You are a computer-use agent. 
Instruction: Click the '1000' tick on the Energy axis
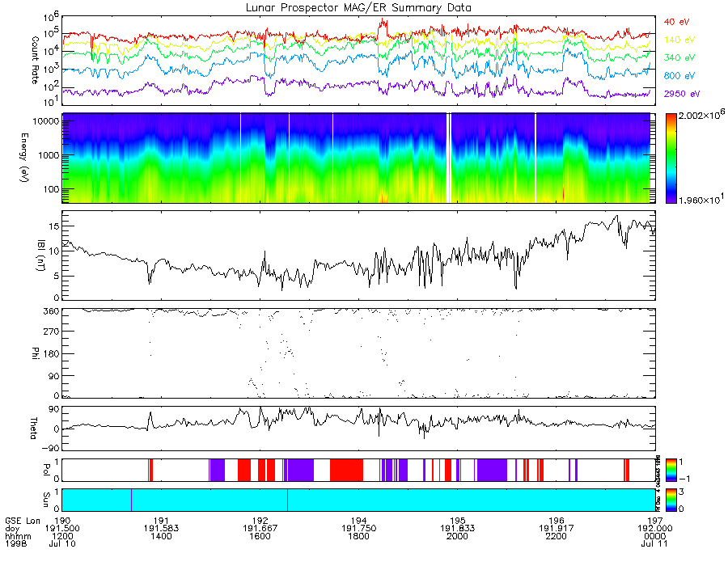[49, 155]
